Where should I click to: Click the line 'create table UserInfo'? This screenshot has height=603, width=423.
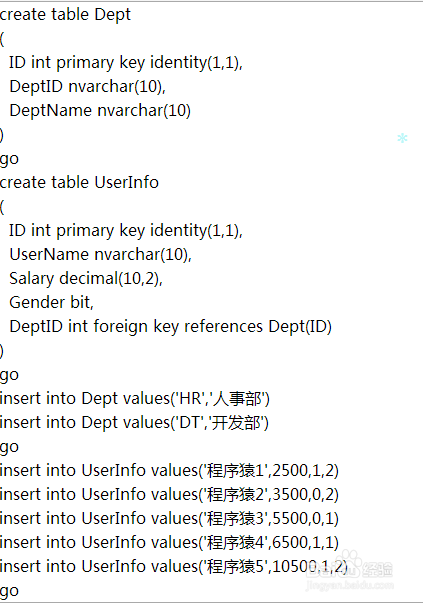[79, 182]
